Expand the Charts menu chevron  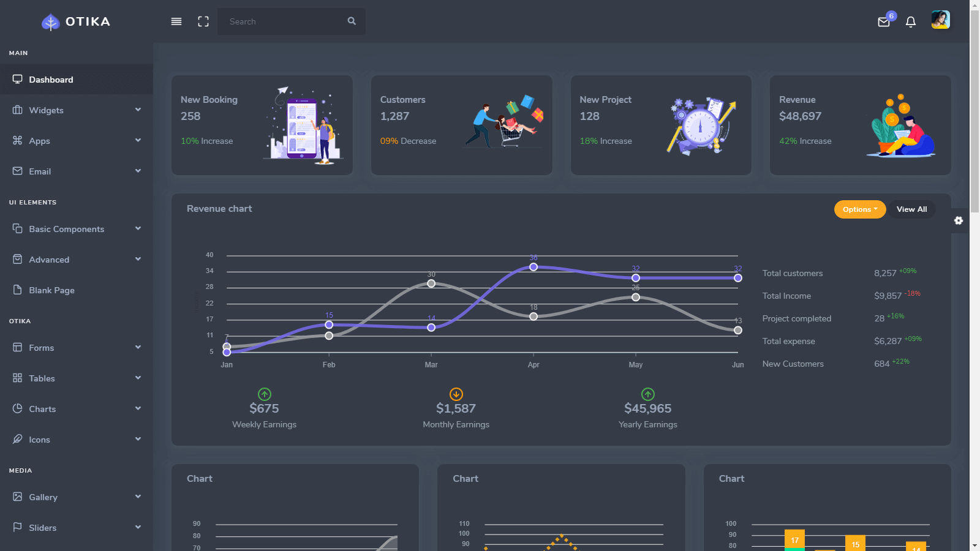(138, 408)
